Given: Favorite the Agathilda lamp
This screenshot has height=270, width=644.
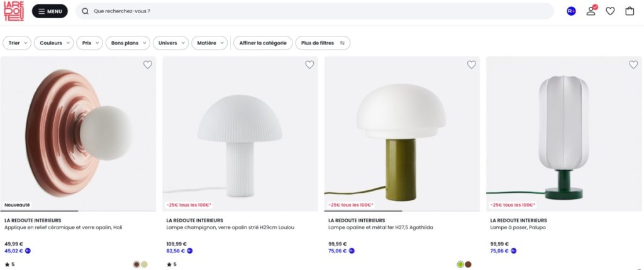Looking at the screenshot, I should point(472,65).
